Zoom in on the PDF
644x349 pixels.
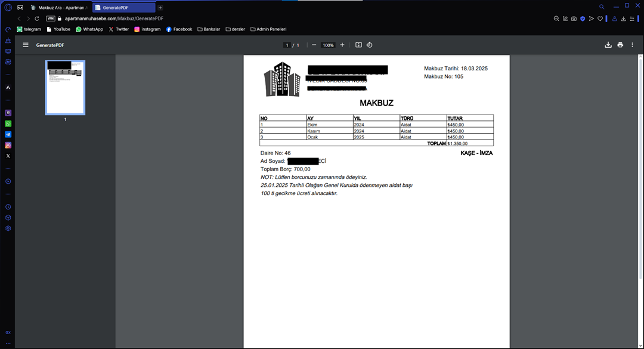[x=342, y=45]
